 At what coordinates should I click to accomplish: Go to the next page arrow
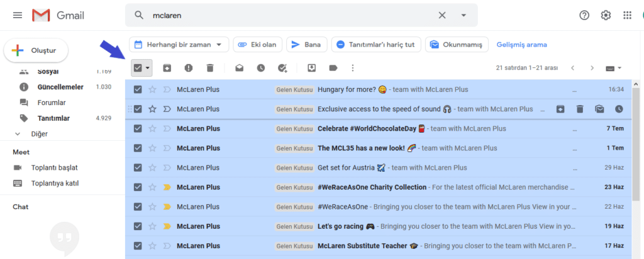coord(592,68)
